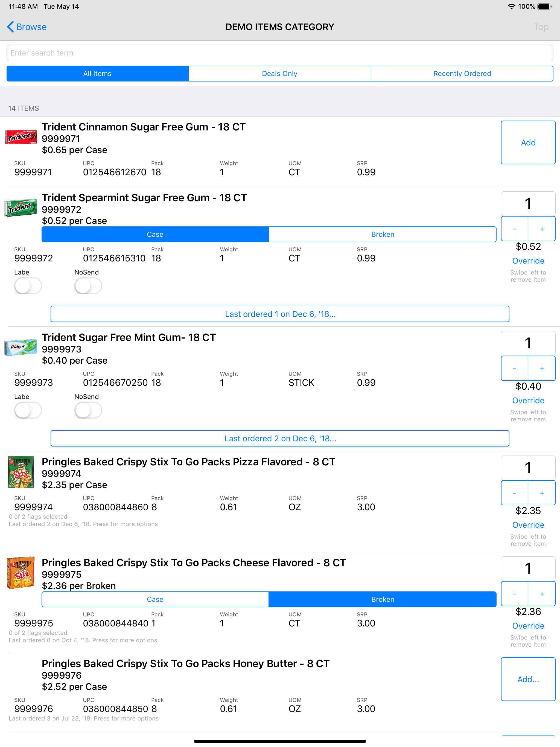Select Case for Trident Spearmint gum
The height and width of the screenshot is (747, 560).
(155, 234)
